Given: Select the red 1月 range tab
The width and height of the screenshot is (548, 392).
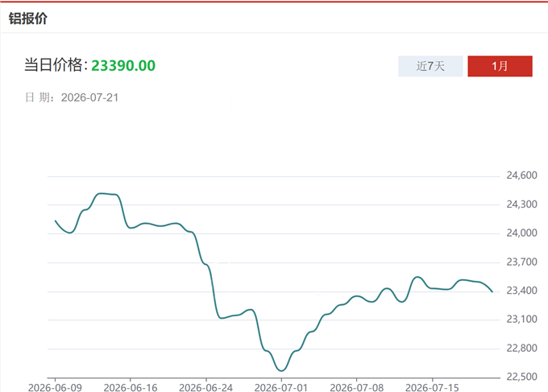Looking at the screenshot, I should pyautogui.click(x=500, y=66).
